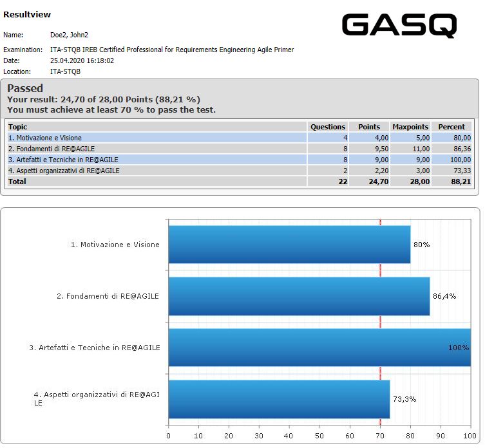Click the Maxpoints column header

(410, 127)
